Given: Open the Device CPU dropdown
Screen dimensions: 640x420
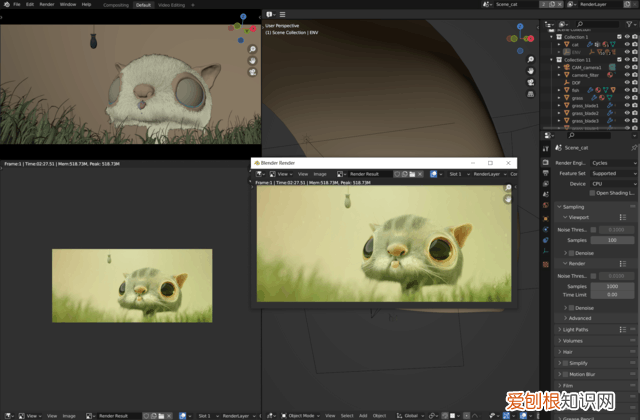Looking at the screenshot, I should coord(610,183).
